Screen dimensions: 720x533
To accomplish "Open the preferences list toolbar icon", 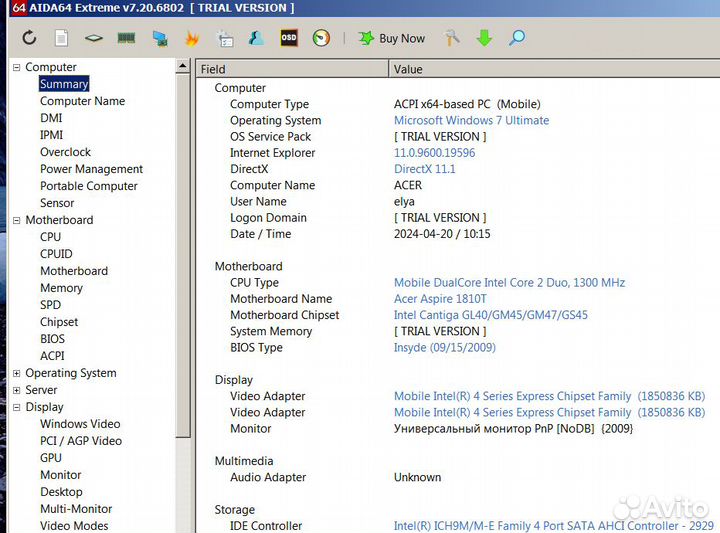I will click(225, 39).
